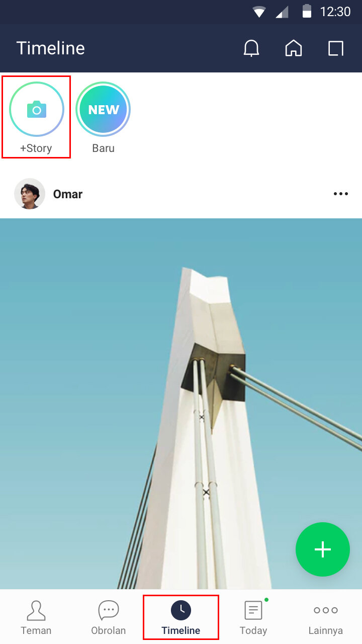The width and height of the screenshot is (362, 644).
Task: Open Omar's post three-dot menu
Action: coord(341,194)
